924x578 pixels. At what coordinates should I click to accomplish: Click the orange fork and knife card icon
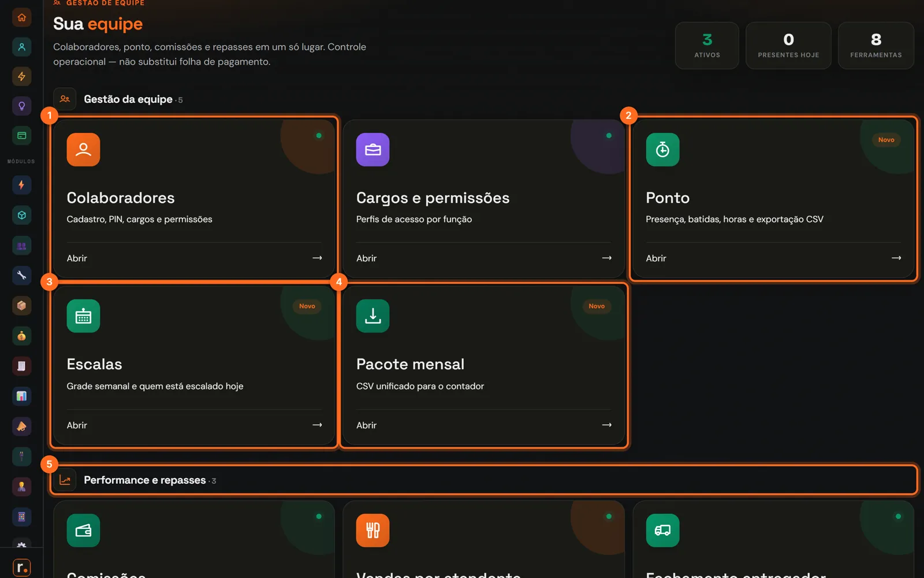click(x=373, y=531)
